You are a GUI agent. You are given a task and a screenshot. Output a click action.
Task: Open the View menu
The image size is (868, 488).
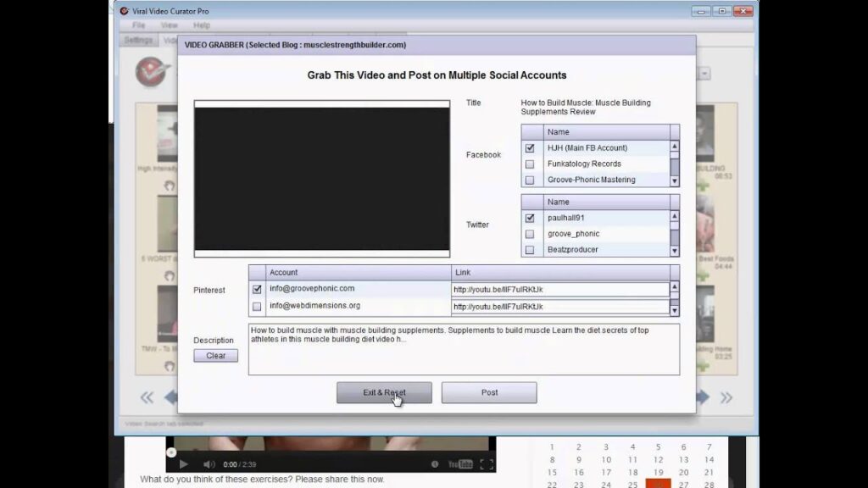(x=169, y=25)
